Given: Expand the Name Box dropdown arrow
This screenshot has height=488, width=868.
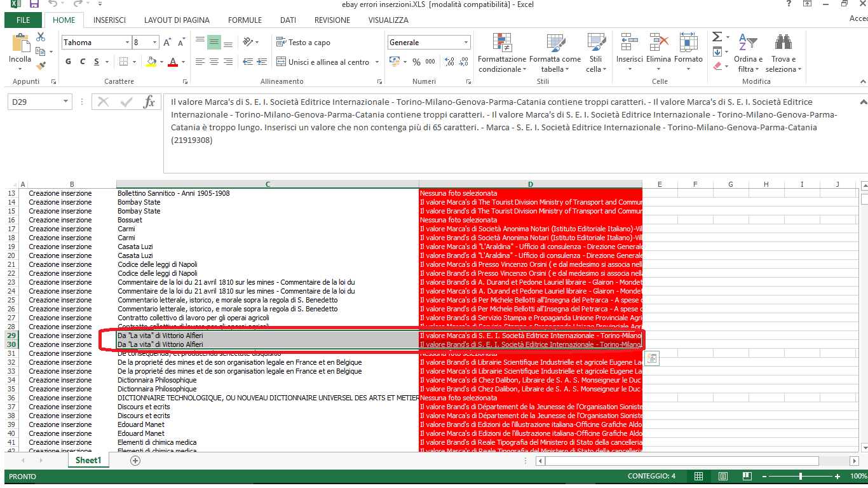Looking at the screenshot, I should pyautogui.click(x=66, y=102).
